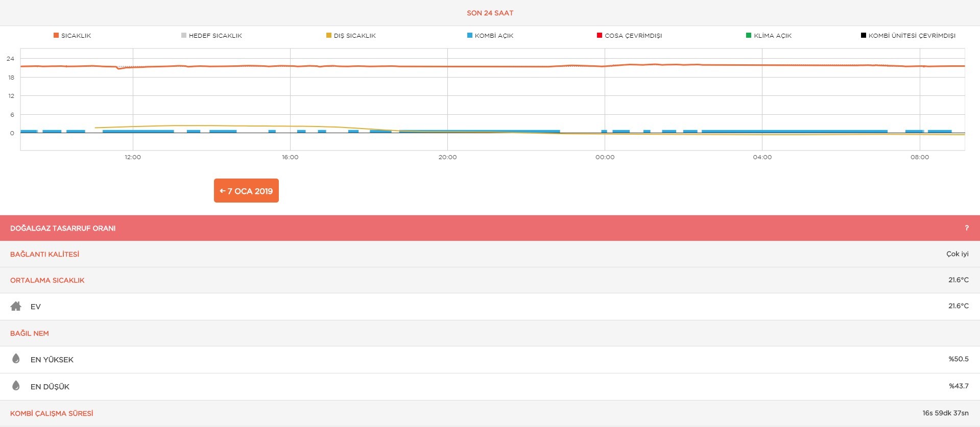Click the home icon beside EV
The height and width of the screenshot is (427, 980).
click(16, 306)
